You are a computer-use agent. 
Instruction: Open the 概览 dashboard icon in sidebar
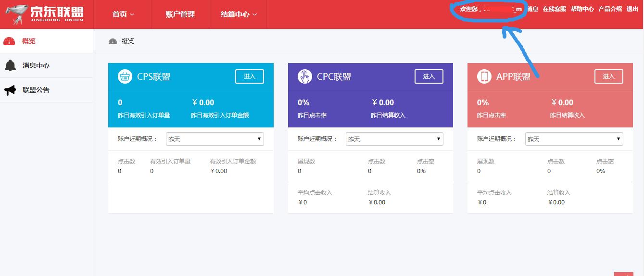pos(9,41)
